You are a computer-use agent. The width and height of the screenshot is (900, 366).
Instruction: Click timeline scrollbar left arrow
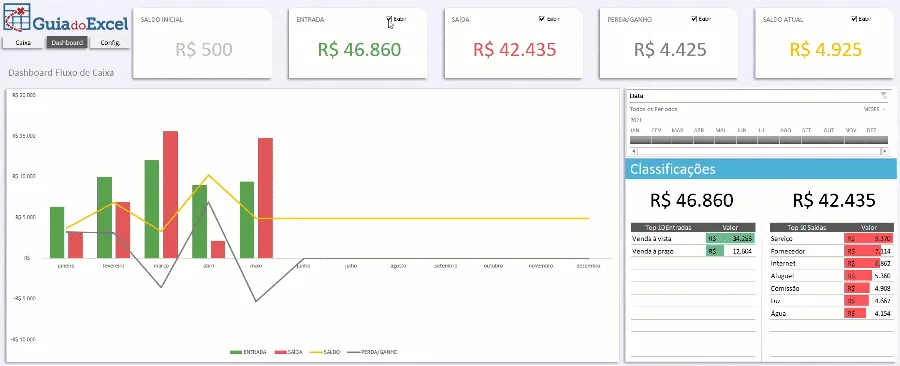pyautogui.click(x=634, y=151)
